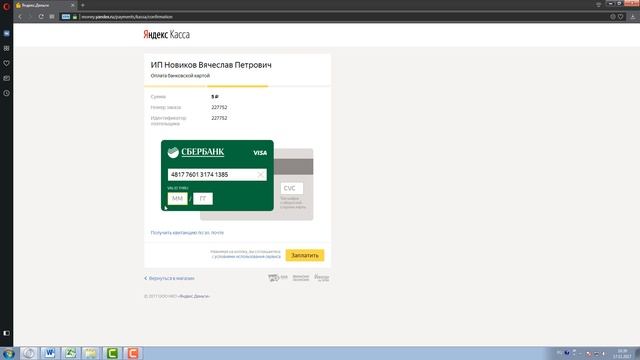640x360 pixels.
Task: Click the VISA logo on the card
Action: click(x=260, y=153)
